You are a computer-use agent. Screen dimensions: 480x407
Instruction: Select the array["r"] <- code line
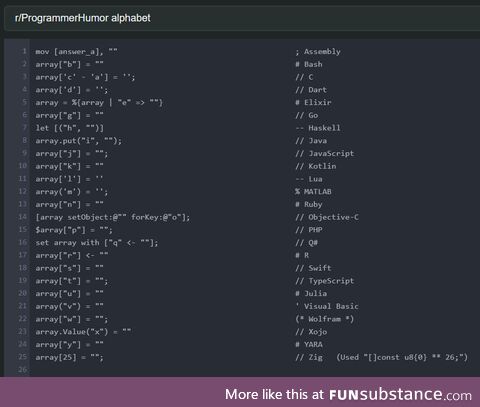[x=72, y=255]
